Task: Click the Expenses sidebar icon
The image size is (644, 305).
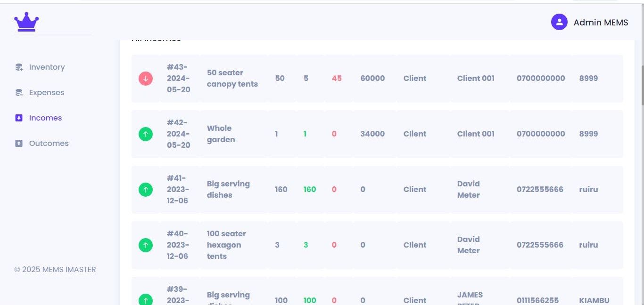Action: tap(19, 93)
